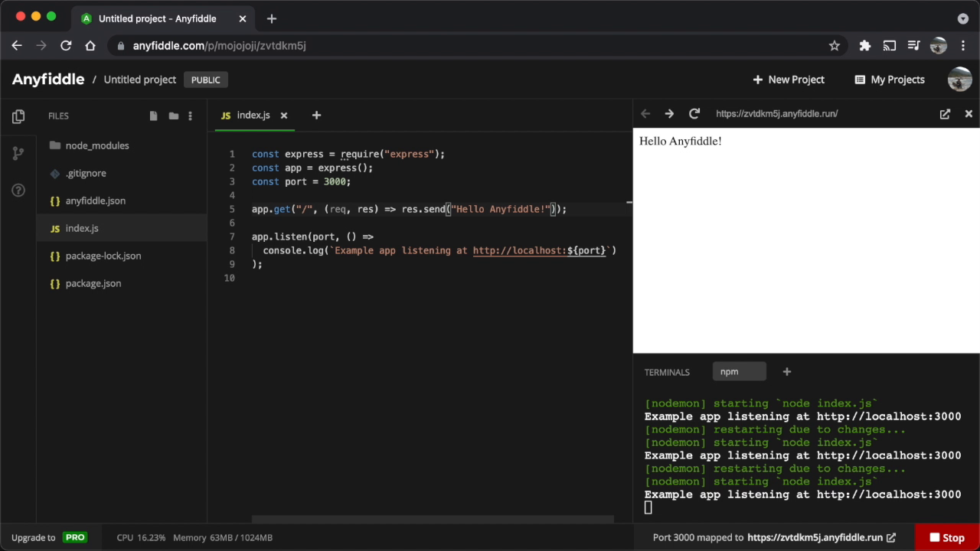
Task: Click the "const port = 3000;" code line
Action: pyautogui.click(x=301, y=181)
